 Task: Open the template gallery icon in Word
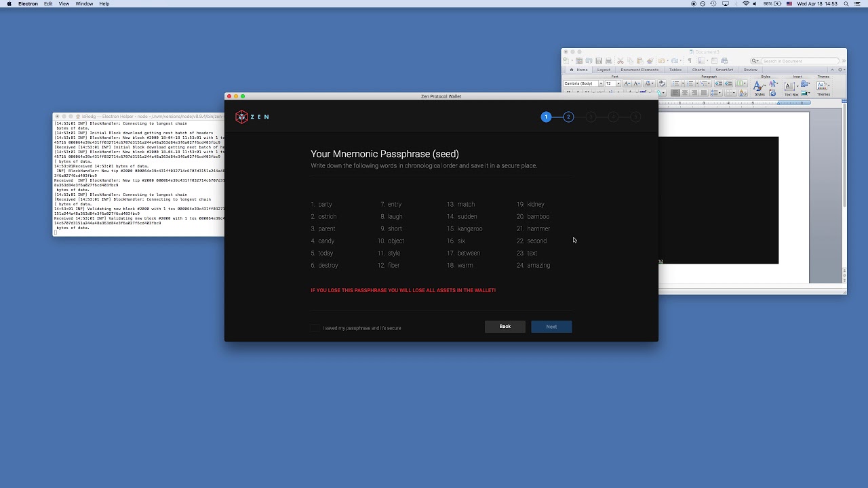pos(579,61)
